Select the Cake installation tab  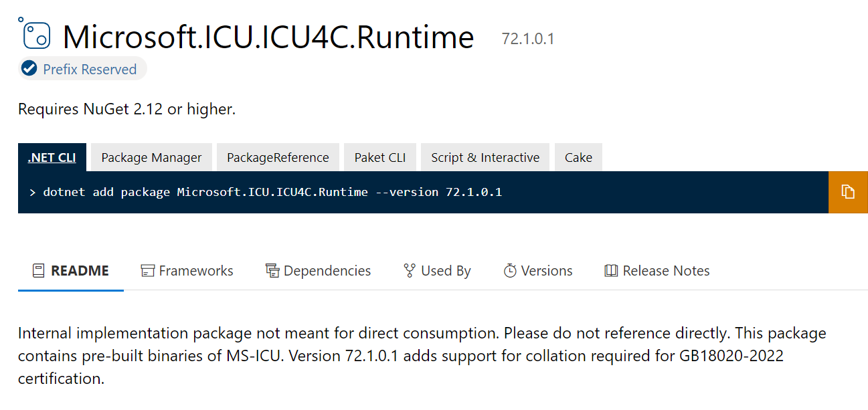point(578,157)
